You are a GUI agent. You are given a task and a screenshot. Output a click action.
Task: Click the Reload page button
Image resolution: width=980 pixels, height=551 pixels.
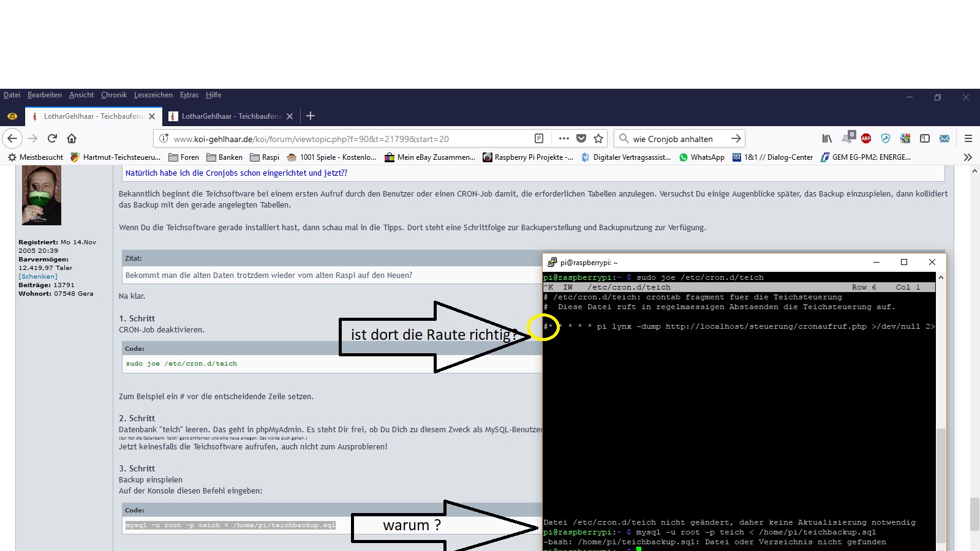[x=52, y=138]
